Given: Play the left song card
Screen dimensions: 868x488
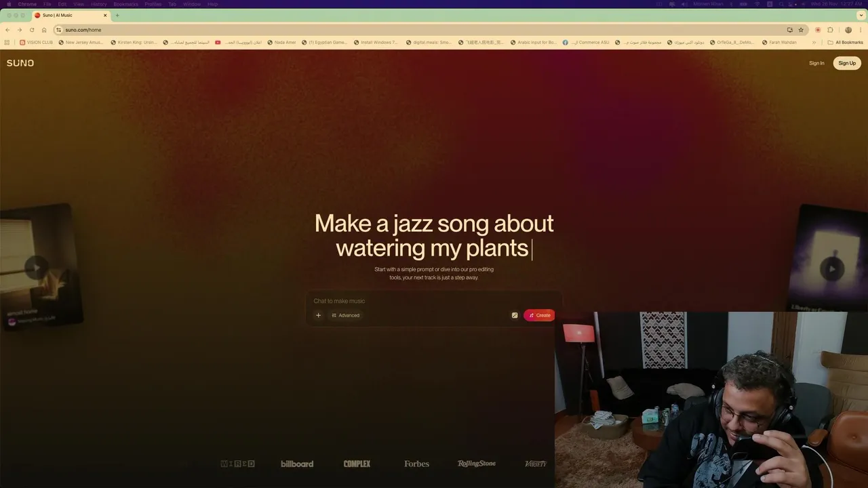Looking at the screenshot, I should point(36,268).
